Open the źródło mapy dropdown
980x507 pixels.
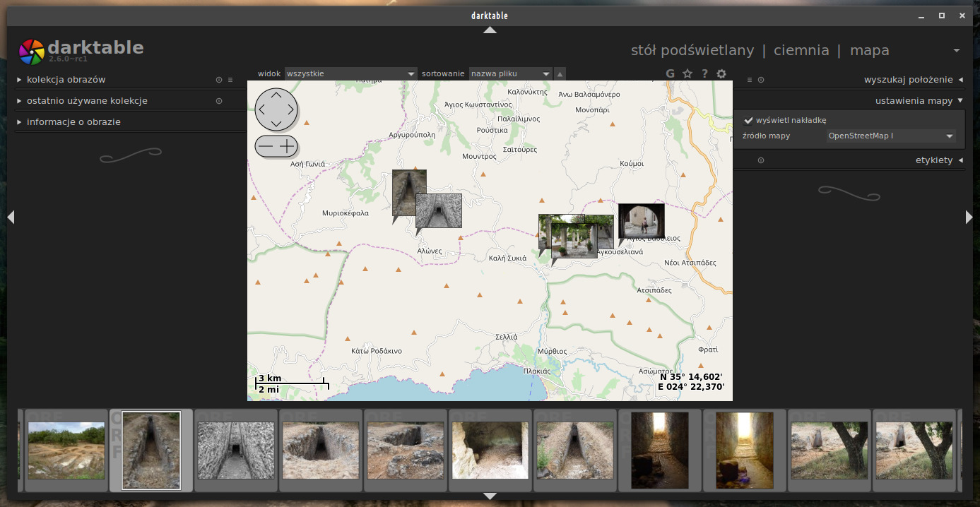tap(892, 136)
